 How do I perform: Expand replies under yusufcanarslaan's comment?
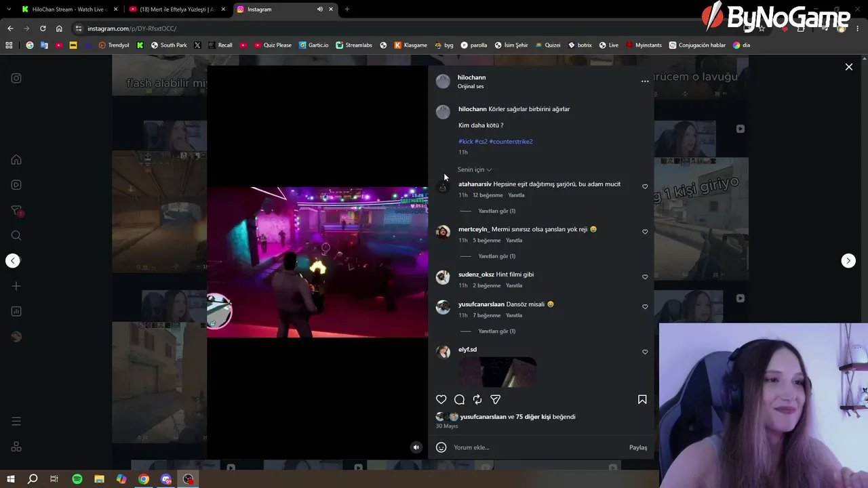[496, 331]
